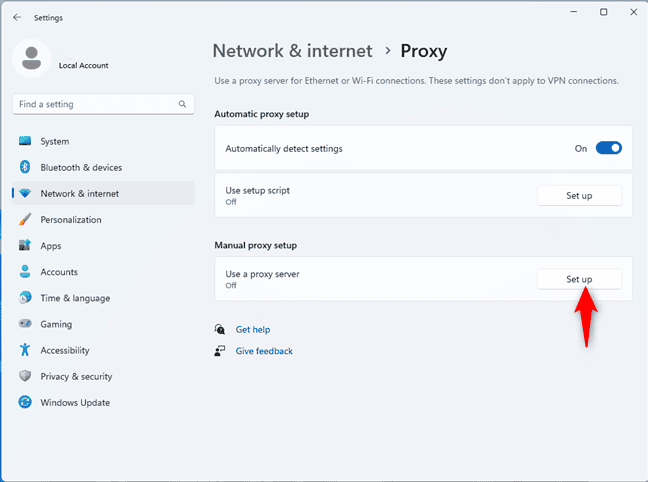Click the Gaming controller icon
The image size is (648, 482).
tap(25, 323)
